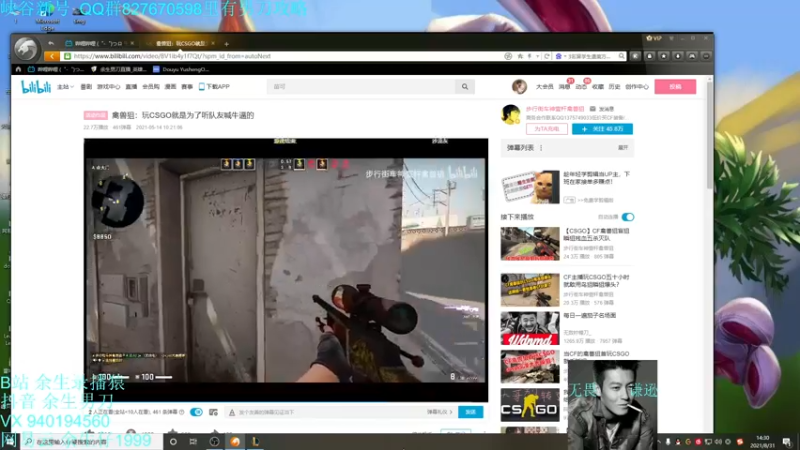Open danmaku settings icon below the video
The height and width of the screenshot is (450, 800).
tap(213, 412)
